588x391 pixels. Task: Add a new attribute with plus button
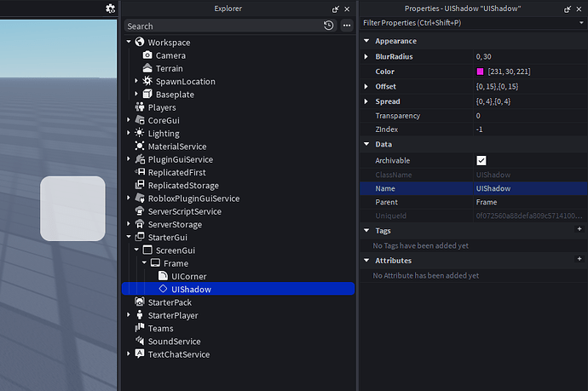579,259
